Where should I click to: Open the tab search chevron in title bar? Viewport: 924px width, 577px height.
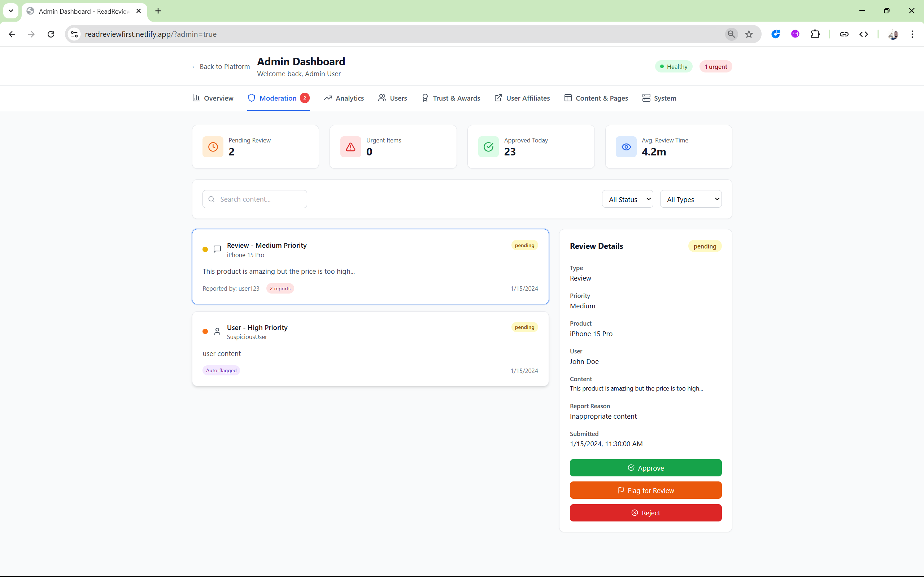pyautogui.click(x=11, y=11)
